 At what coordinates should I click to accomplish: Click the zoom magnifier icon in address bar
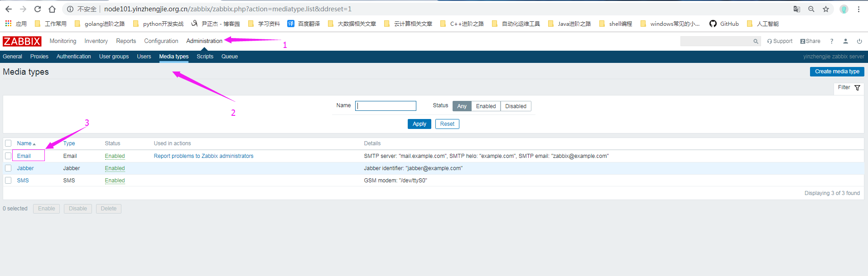pos(811,9)
